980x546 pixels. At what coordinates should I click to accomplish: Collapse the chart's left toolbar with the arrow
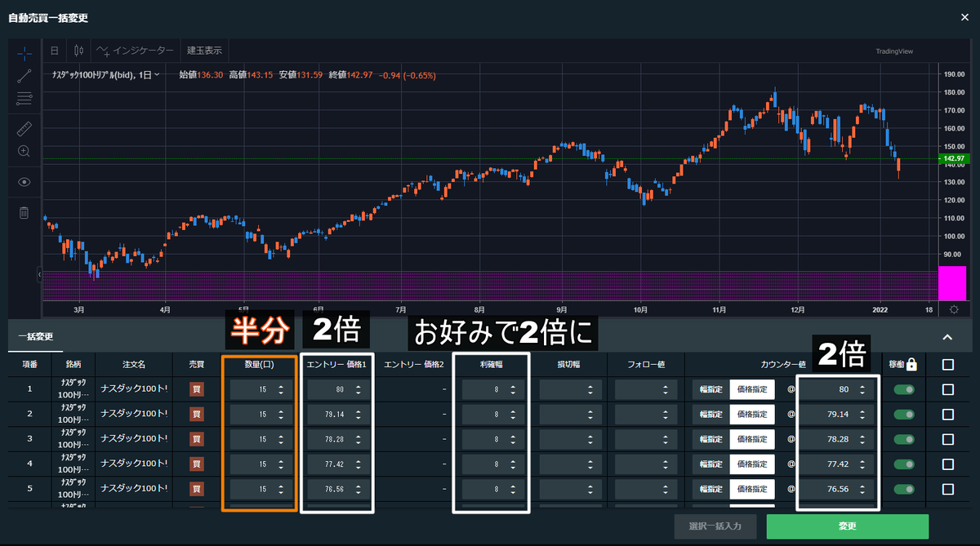click(x=40, y=276)
